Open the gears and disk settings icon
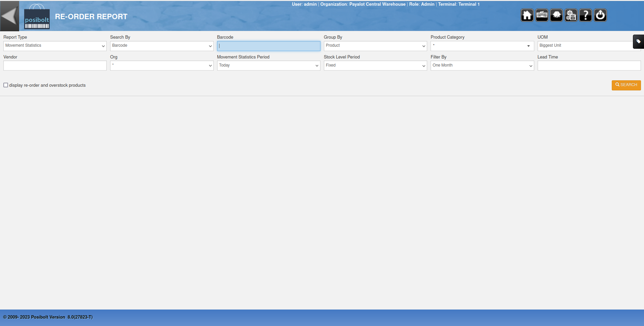Viewport: 644px width, 326px height. [x=571, y=15]
